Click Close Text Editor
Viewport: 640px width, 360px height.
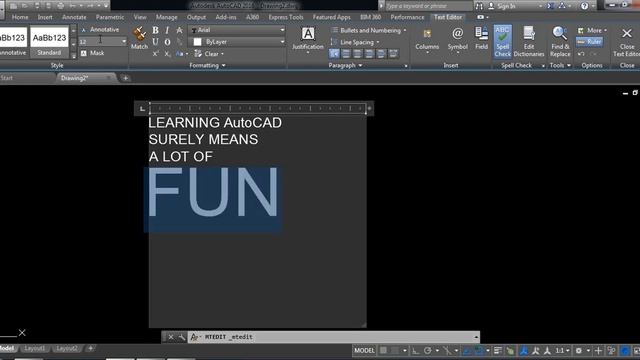point(627,41)
